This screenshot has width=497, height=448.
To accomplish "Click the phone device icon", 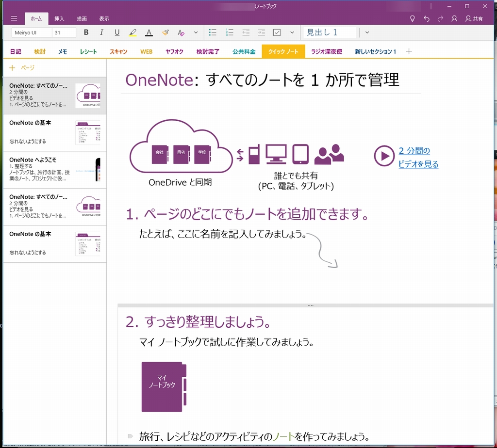I will pyautogui.click(x=254, y=154).
